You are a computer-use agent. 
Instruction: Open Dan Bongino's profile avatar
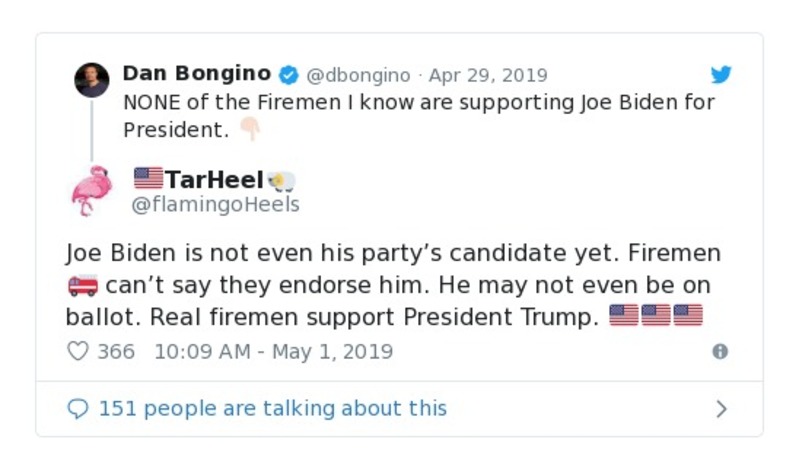[x=92, y=80]
